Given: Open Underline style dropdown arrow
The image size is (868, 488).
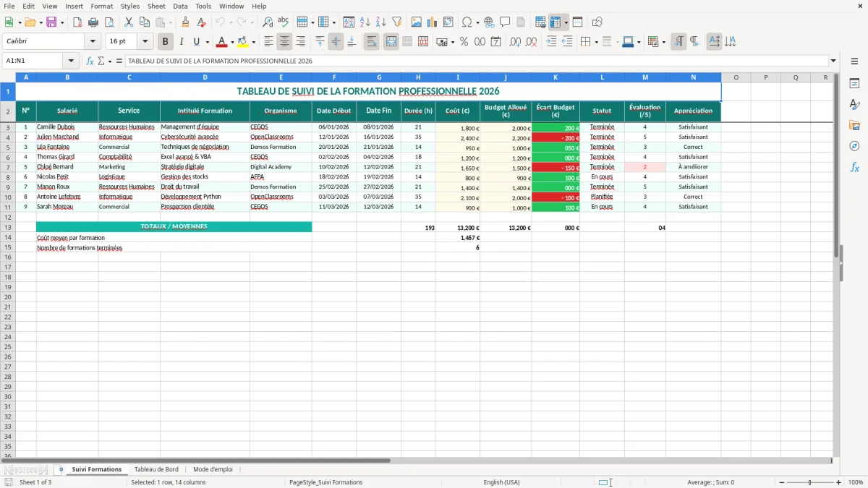Looking at the screenshot, I should click(207, 42).
